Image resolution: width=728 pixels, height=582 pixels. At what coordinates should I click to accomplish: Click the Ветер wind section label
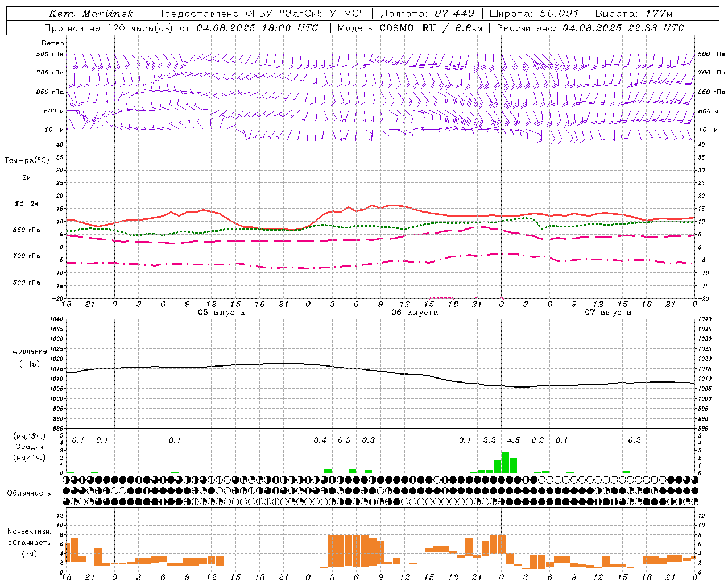point(53,43)
